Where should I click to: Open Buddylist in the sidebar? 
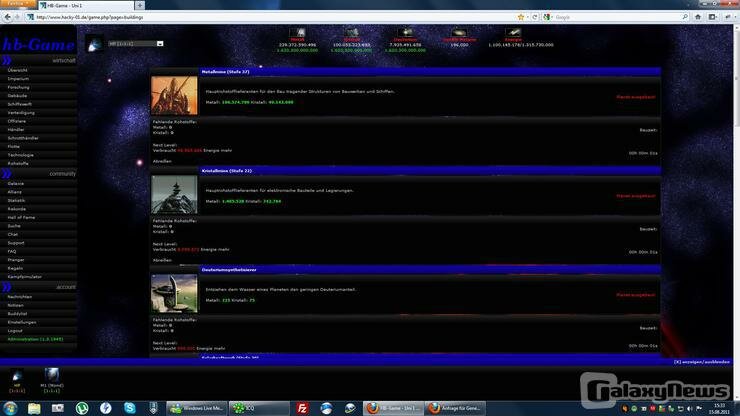[x=17, y=314]
